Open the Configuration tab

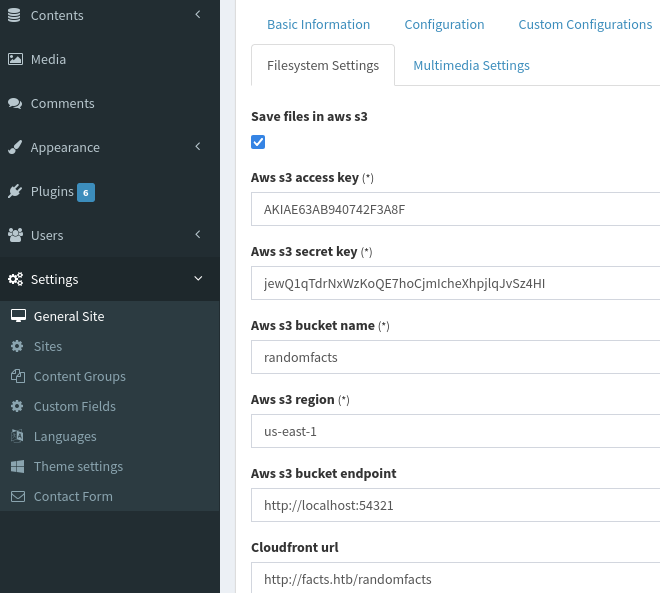coord(444,24)
